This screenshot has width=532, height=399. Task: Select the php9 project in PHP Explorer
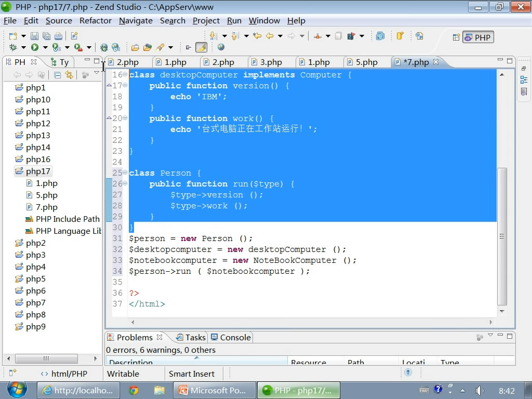(x=31, y=327)
